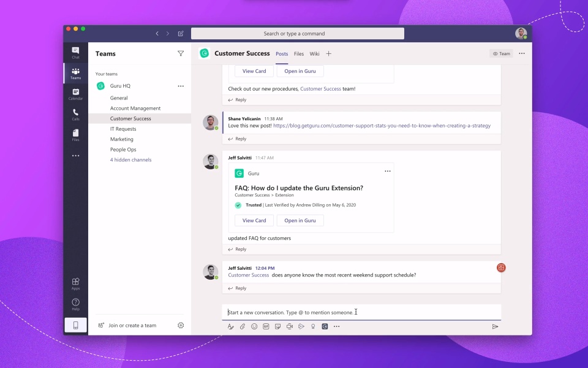The image size is (588, 368).
Task: Open the more options menu on the Guru FAQ card
Action: 387,171
